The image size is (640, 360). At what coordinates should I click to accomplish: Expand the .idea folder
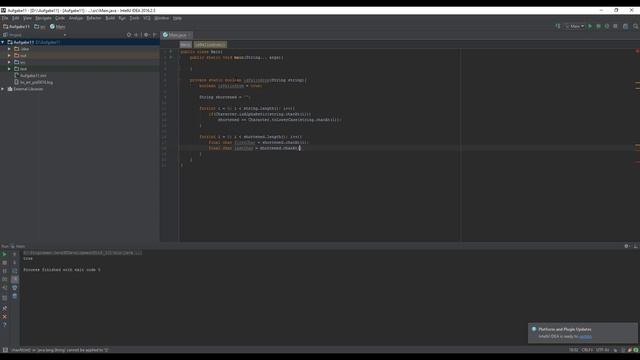tap(9, 49)
